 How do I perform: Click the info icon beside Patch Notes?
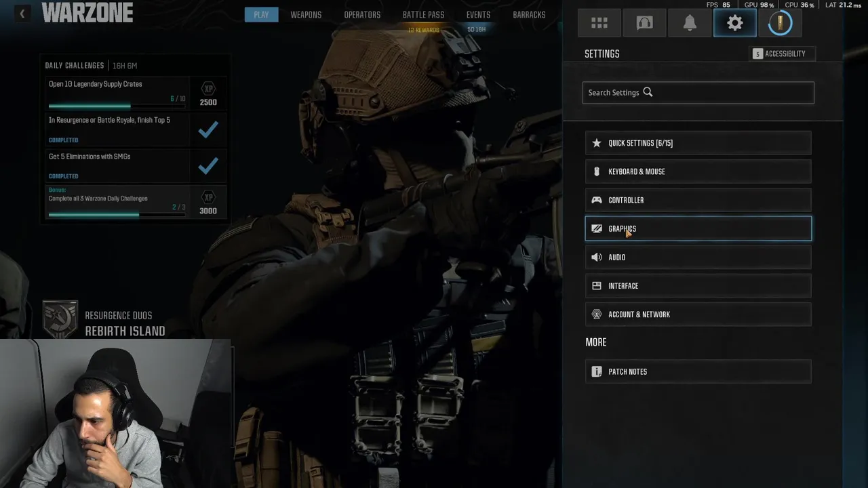click(597, 371)
